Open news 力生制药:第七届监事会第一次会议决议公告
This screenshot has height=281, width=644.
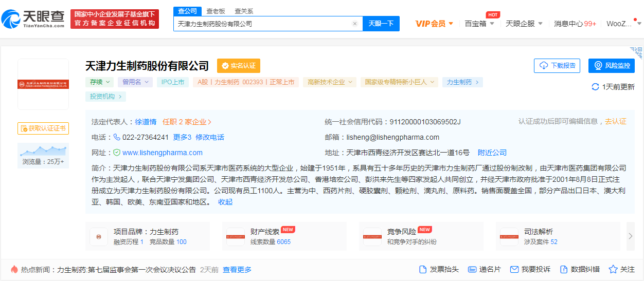click(127, 270)
